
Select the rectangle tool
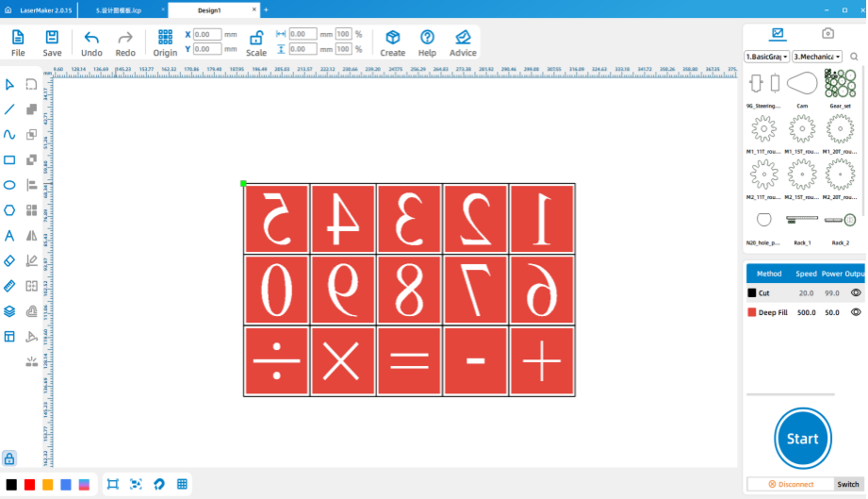[9, 160]
